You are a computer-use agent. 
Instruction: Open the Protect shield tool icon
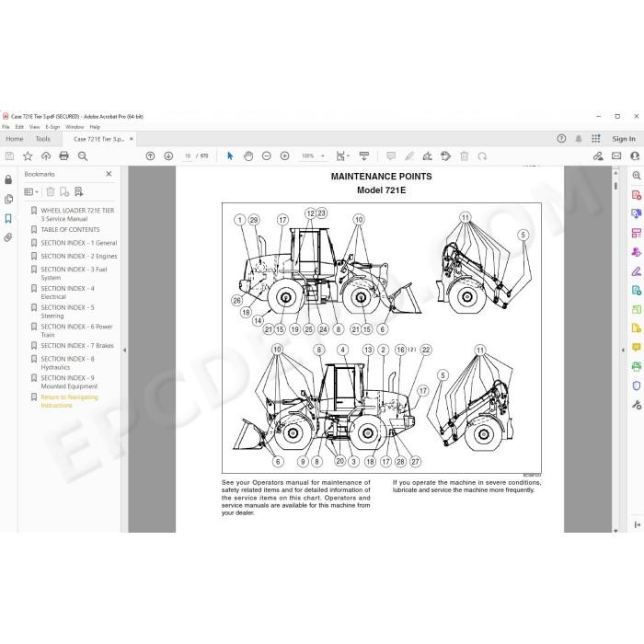click(637, 385)
